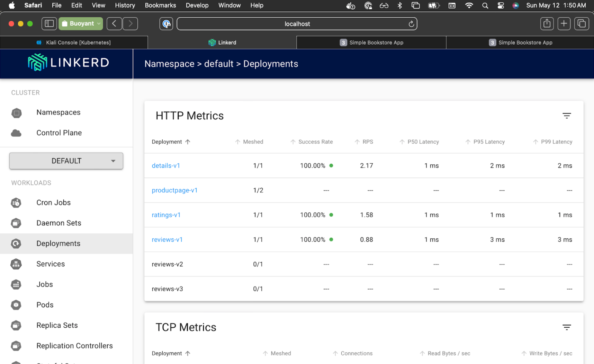Switch to first Simple Bookstore App tab

[371, 43]
